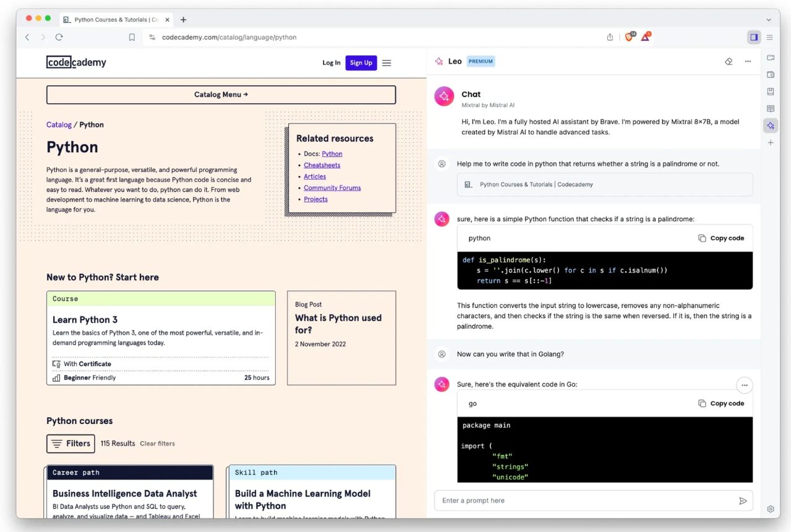This screenshot has height=532, width=791.
Task: Close the Python Courses browser tab
Action: coord(168,20)
